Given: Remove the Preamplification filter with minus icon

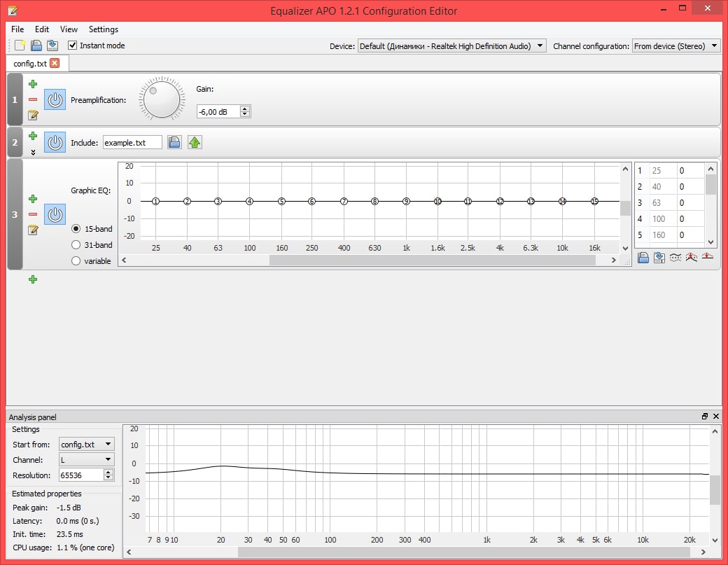Looking at the screenshot, I should 33,99.
